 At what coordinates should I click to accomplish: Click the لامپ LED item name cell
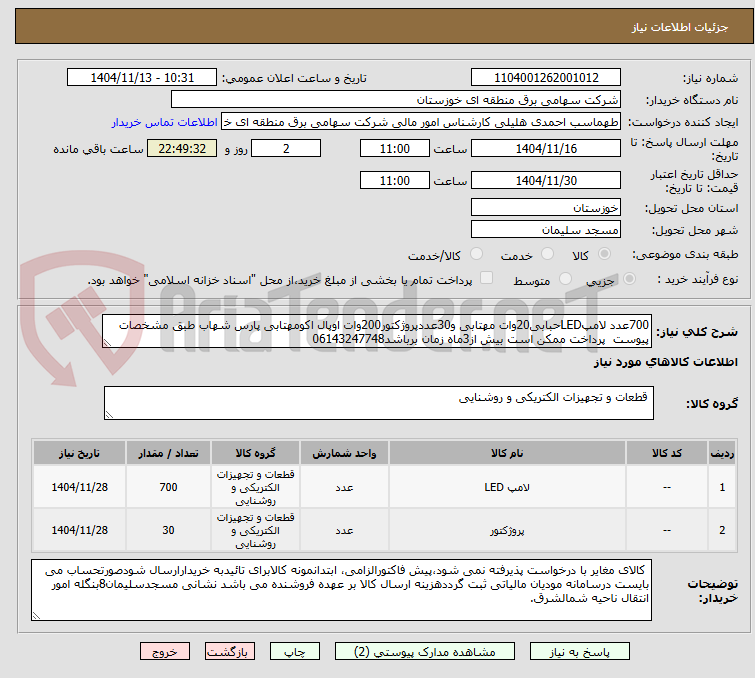click(x=507, y=487)
